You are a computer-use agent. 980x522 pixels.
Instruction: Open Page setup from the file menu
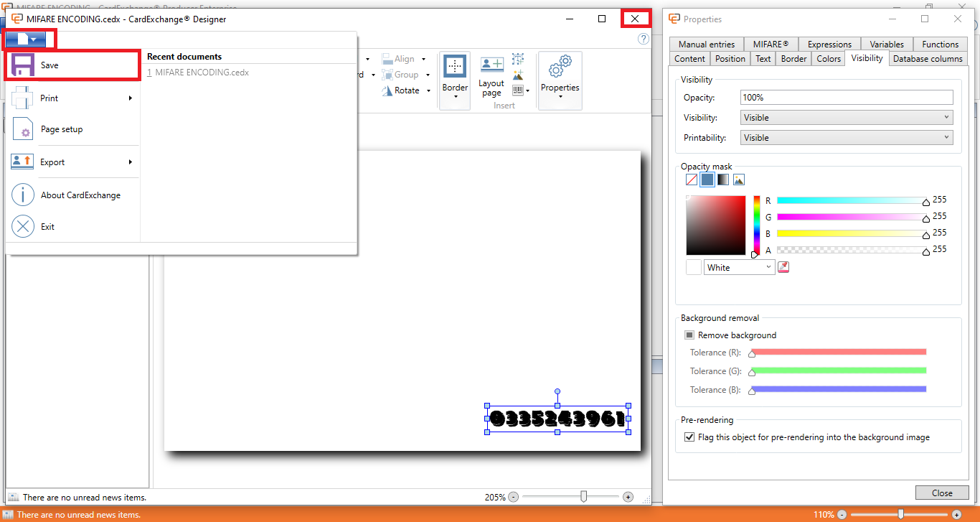[x=72, y=129]
